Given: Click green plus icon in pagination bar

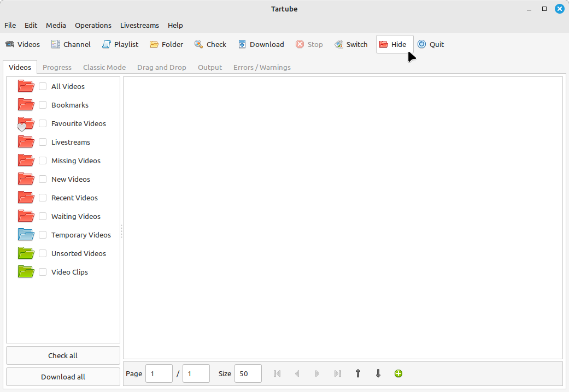Looking at the screenshot, I should pos(398,373).
